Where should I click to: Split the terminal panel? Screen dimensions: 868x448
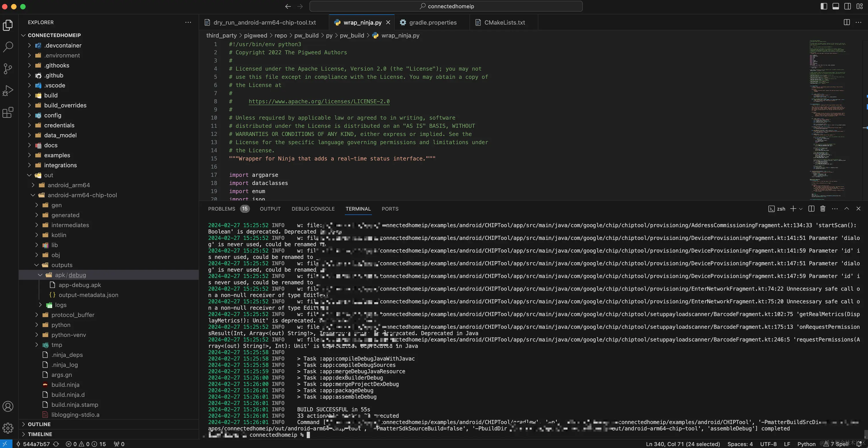pos(811,209)
